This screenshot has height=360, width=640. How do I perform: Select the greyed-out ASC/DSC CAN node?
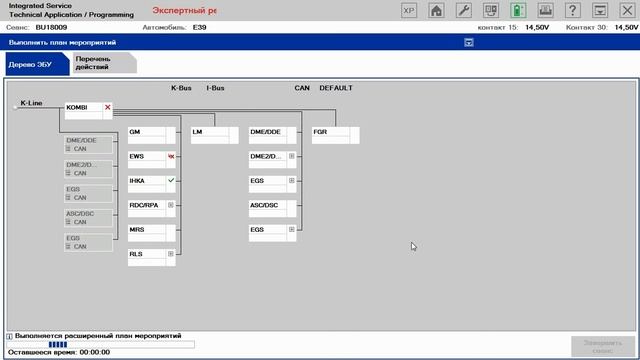[x=88, y=218]
